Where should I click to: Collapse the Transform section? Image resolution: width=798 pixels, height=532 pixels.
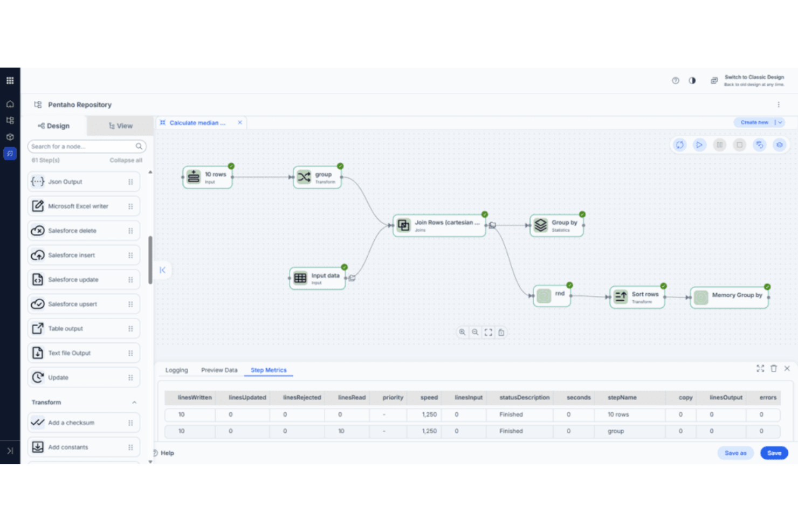[x=134, y=402]
